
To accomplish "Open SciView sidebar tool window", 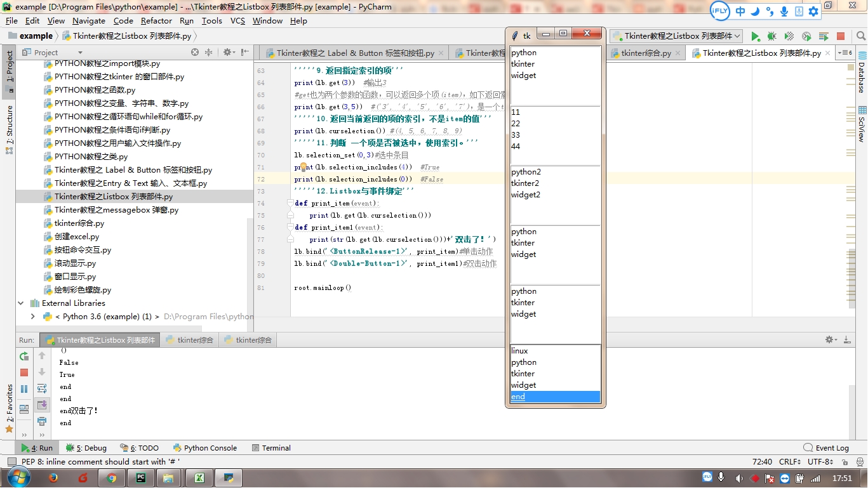I will coord(862,124).
